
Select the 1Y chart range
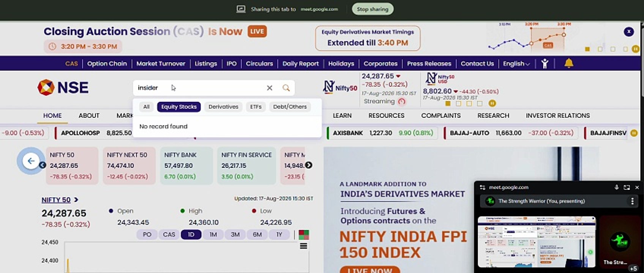tap(279, 235)
